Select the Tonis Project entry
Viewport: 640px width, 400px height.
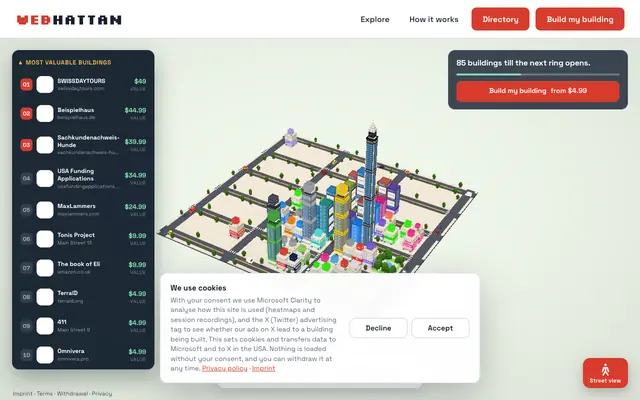(x=83, y=239)
